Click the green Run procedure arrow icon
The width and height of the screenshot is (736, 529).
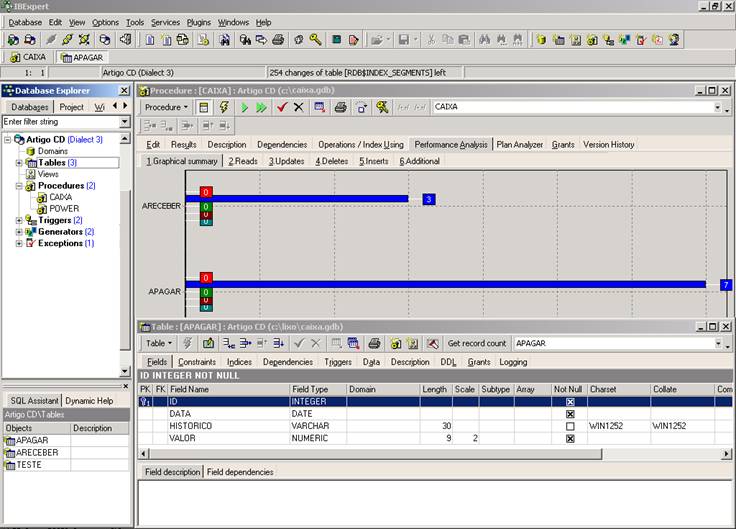[x=243, y=107]
